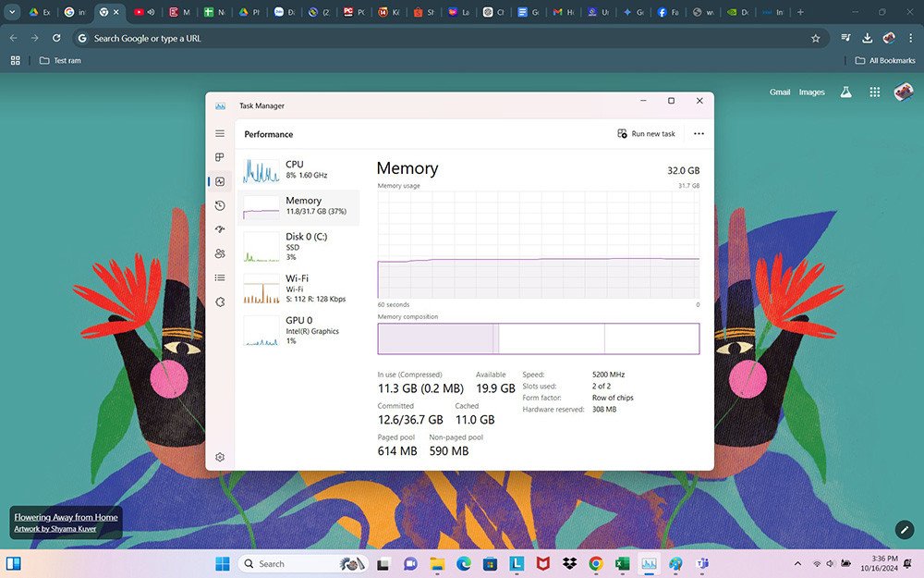Open the Processes page in Task Manager sidebar
The image size is (924, 578).
tap(220, 158)
